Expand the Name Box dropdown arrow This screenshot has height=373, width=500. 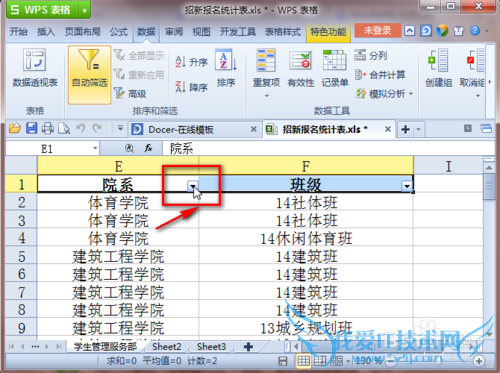(95, 148)
